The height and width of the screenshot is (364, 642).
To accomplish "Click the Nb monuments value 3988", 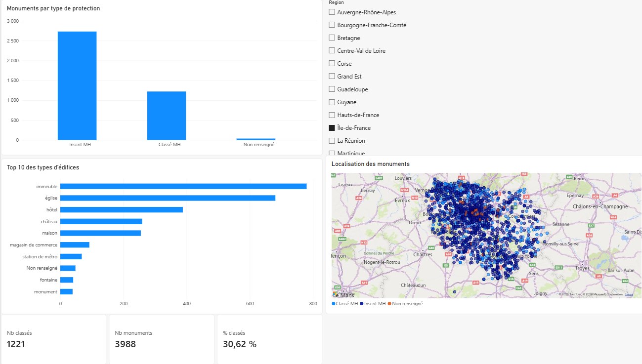I will pos(125,344).
